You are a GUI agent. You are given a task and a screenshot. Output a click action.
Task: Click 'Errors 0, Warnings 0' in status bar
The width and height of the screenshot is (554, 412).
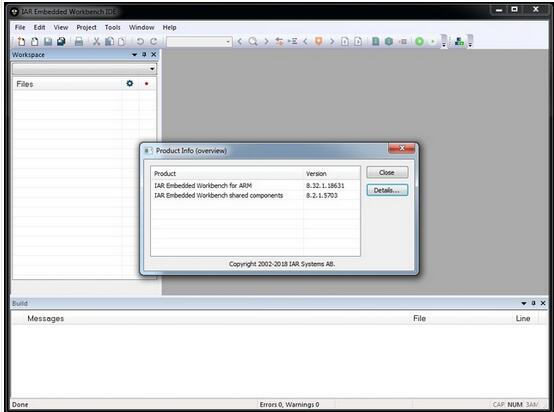point(289,405)
